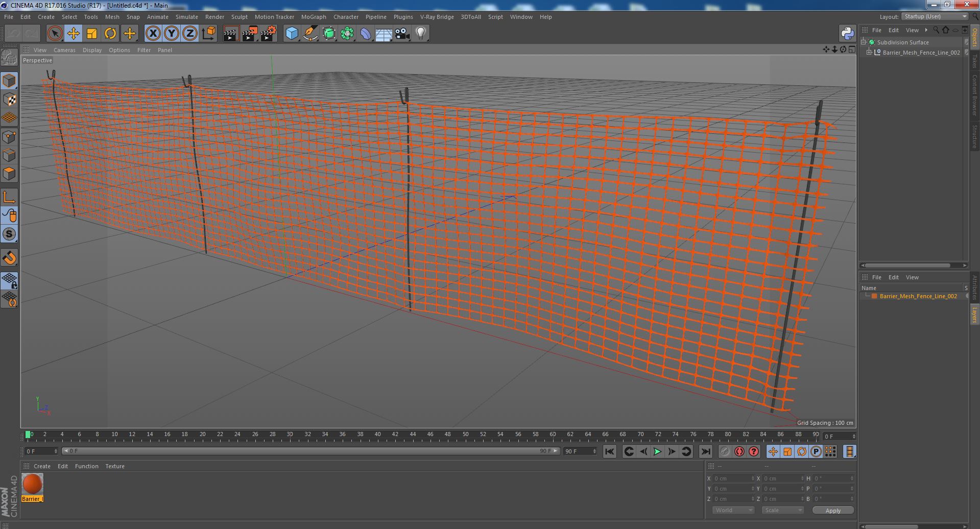Screen dimensions: 980x529
Task: Add a Cube primitive object
Action: pyautogui.click(x=292, y=34)
